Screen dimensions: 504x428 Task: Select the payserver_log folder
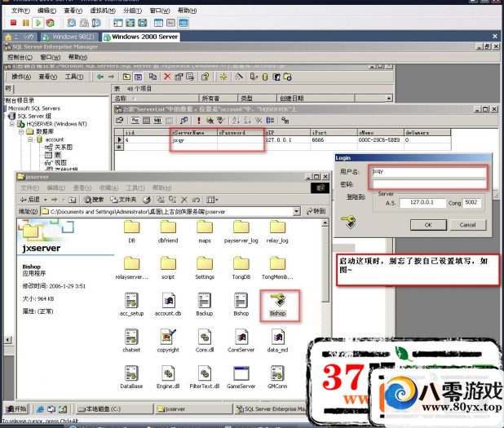point(241,232)
